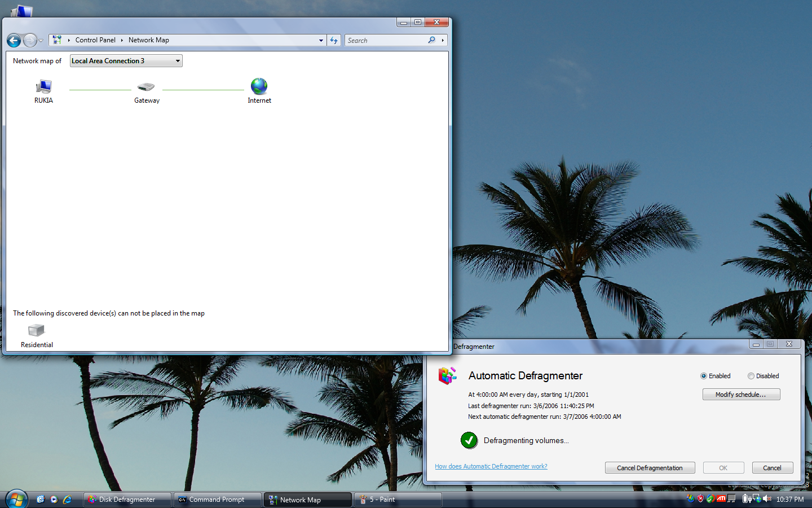Open the Local Area Connection 3 dropdown

pyautogui.click(x=178, y=61)
